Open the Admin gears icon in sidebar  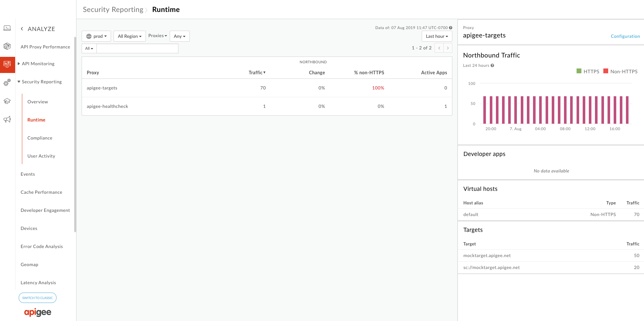click(7, 83)
